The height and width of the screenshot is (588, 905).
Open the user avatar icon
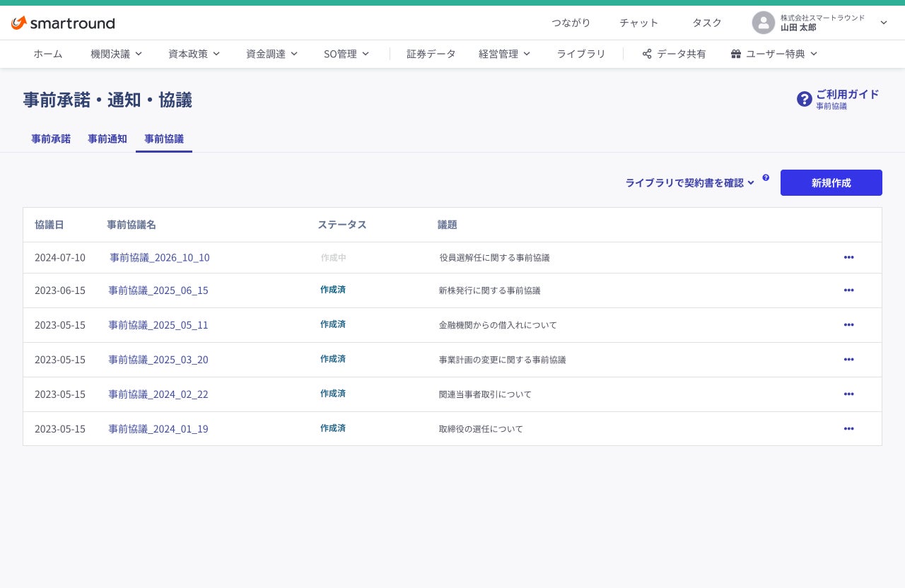(x=764, y=23)
